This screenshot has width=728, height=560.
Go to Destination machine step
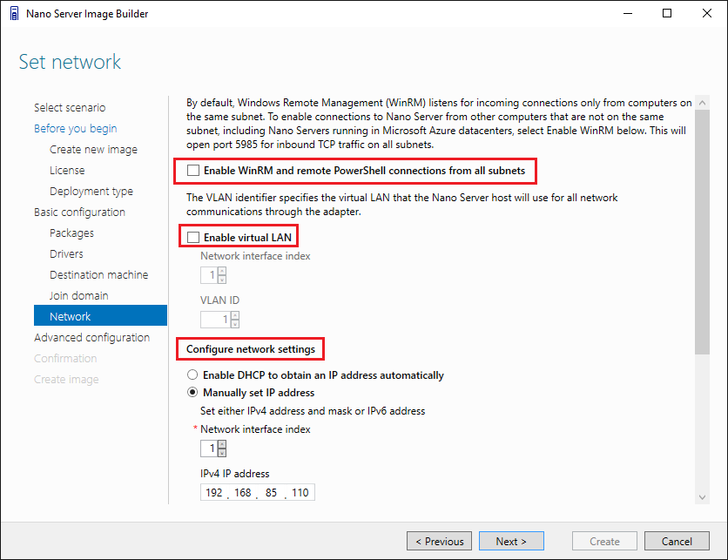coord(99,275)
